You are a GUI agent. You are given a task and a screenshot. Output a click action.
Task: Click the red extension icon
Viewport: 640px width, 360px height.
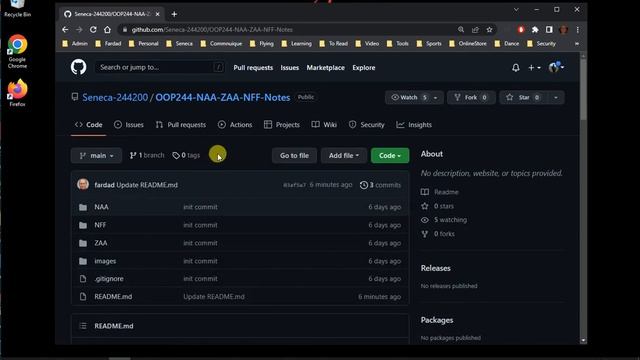(x=521, y=30)
